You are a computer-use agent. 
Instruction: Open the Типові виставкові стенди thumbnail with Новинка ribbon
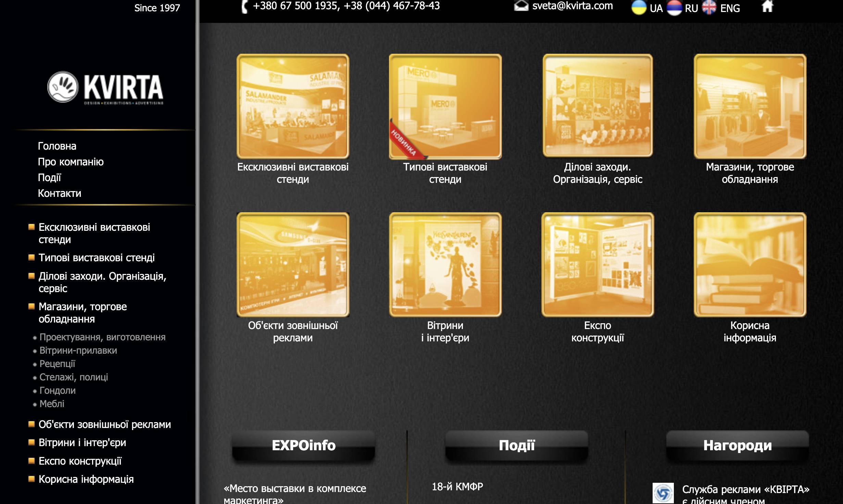[445, 106]
